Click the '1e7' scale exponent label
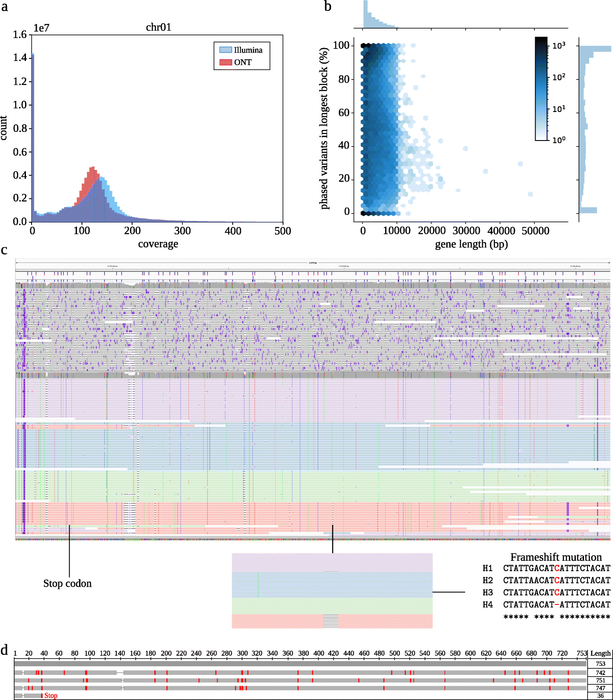This screenshot has width=613, height=700. pyautogui.click(x=42, y=28)
